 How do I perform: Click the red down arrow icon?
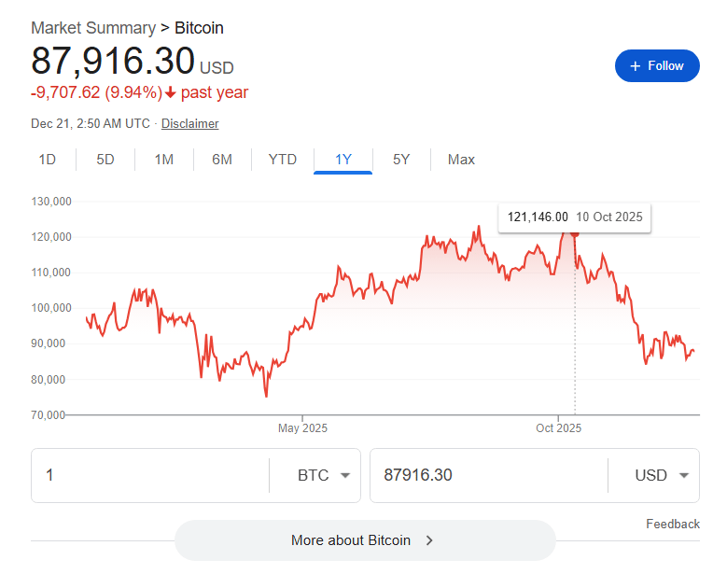[171, 92]
